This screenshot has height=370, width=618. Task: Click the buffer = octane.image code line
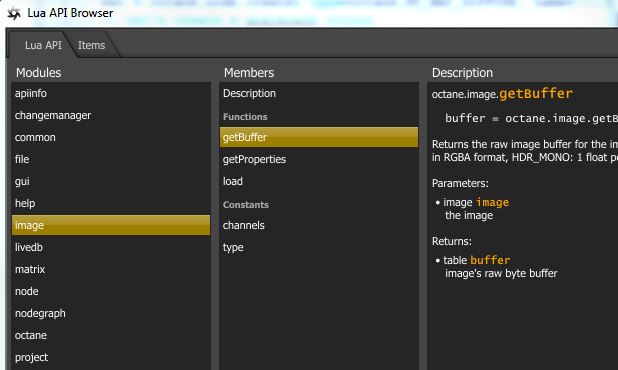531,119
